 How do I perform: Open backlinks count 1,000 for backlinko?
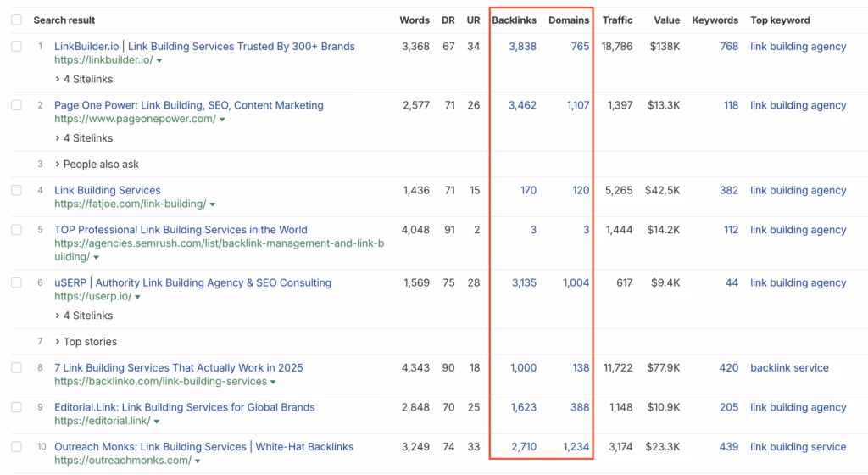523,367
